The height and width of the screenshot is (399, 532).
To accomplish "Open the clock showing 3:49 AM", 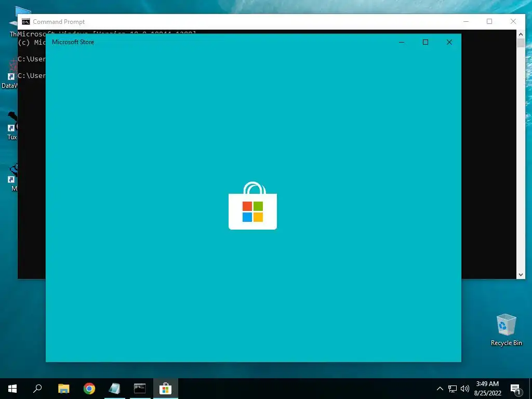I will click(x=487, y=389).
